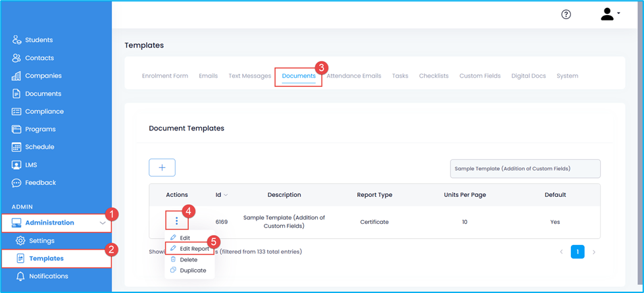The height and width of the screenshot is (293, 644).
Task: Sort the table by Id column
Action: pos(222,195)
